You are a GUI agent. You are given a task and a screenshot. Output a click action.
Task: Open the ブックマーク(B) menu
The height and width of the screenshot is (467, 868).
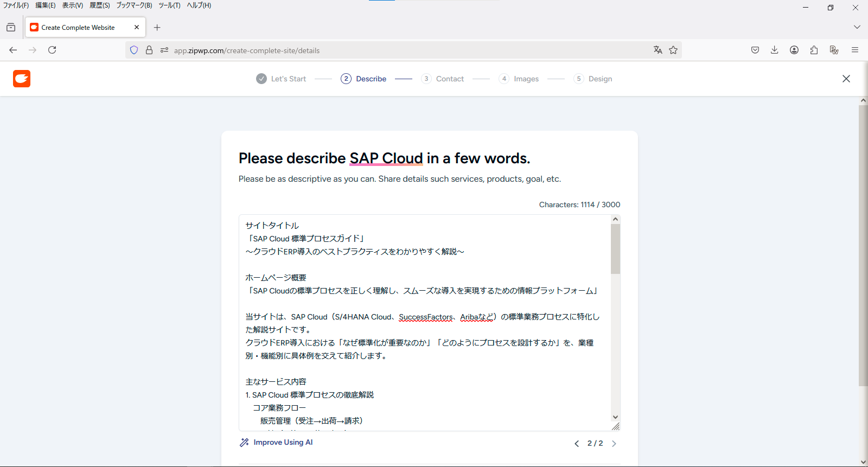tap(134, 5)
